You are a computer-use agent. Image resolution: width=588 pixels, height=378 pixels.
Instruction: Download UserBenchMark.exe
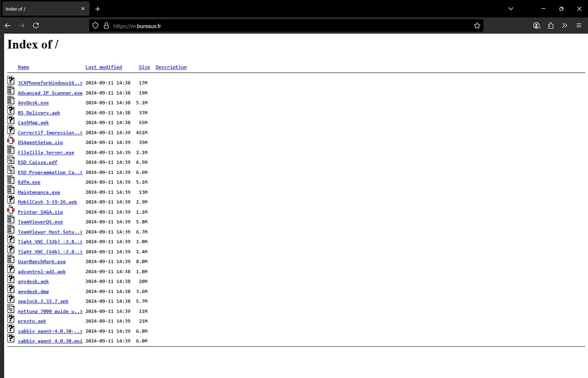pos(42,261)
